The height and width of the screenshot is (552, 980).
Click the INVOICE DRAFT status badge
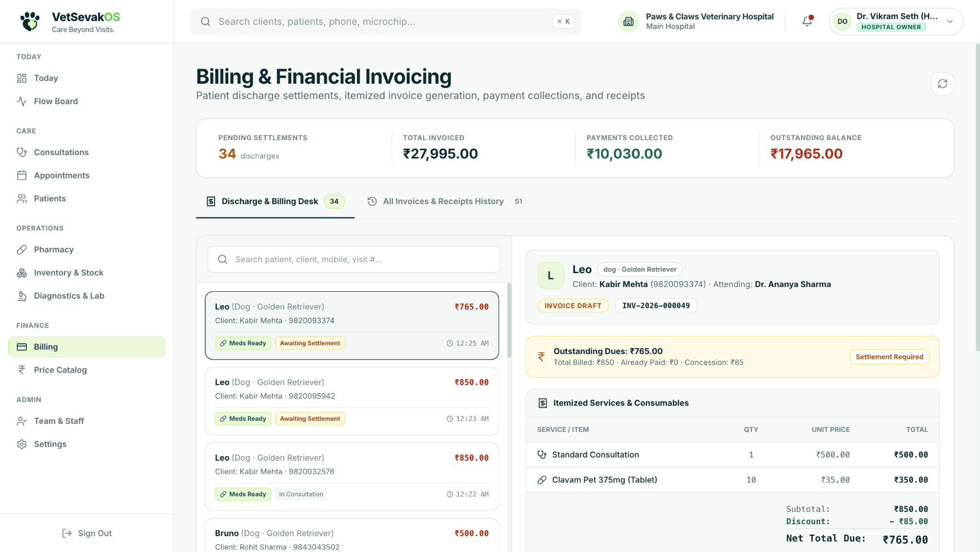click(573, 306)
